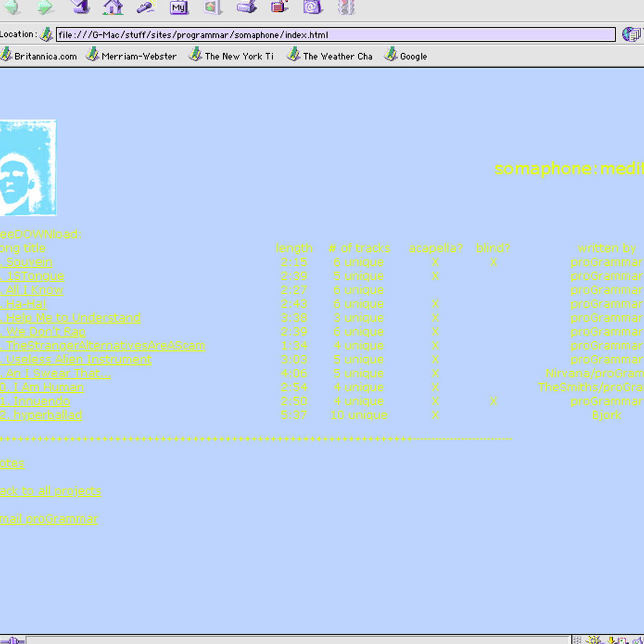
Task: Click inside the Location URL field
Action: click(x=334, y=35)
